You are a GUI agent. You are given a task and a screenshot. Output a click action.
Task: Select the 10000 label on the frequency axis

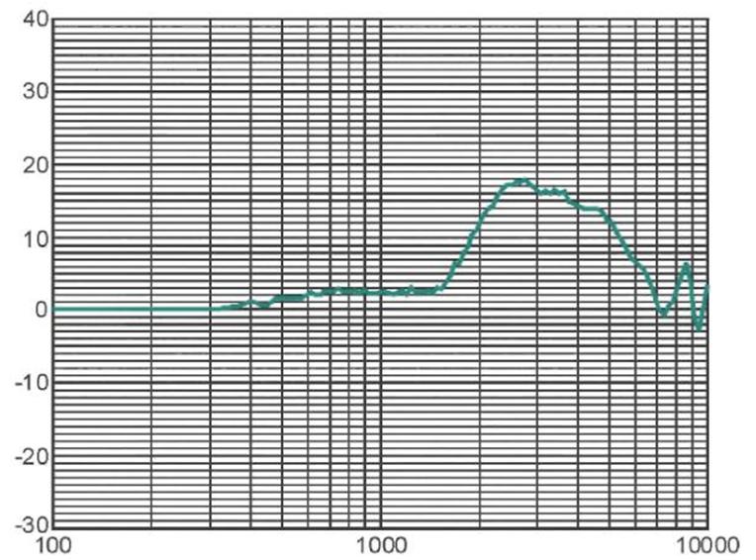click(x=705, y=546)
